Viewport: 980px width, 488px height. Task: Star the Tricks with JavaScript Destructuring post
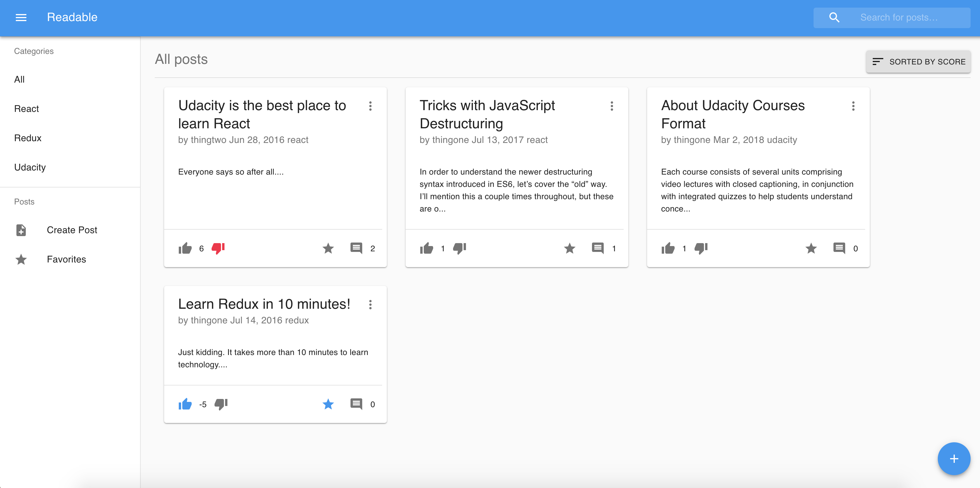[x=569, y=248]
